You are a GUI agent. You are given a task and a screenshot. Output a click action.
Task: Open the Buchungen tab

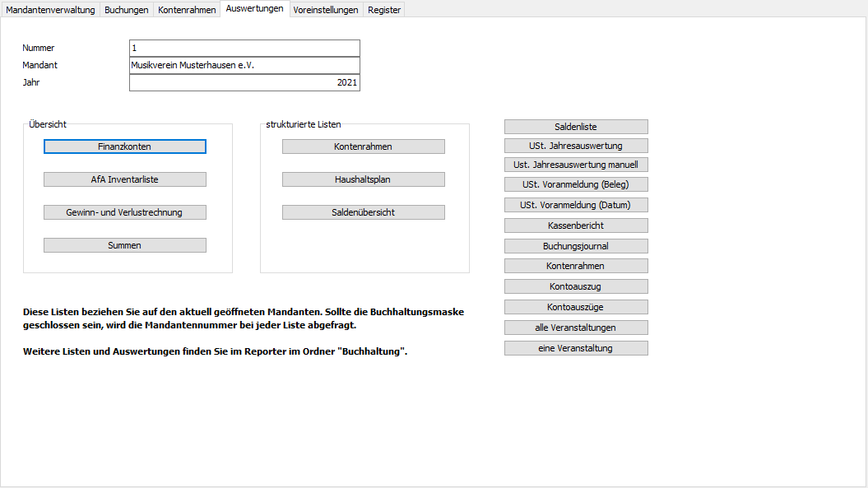click(127, 10)
